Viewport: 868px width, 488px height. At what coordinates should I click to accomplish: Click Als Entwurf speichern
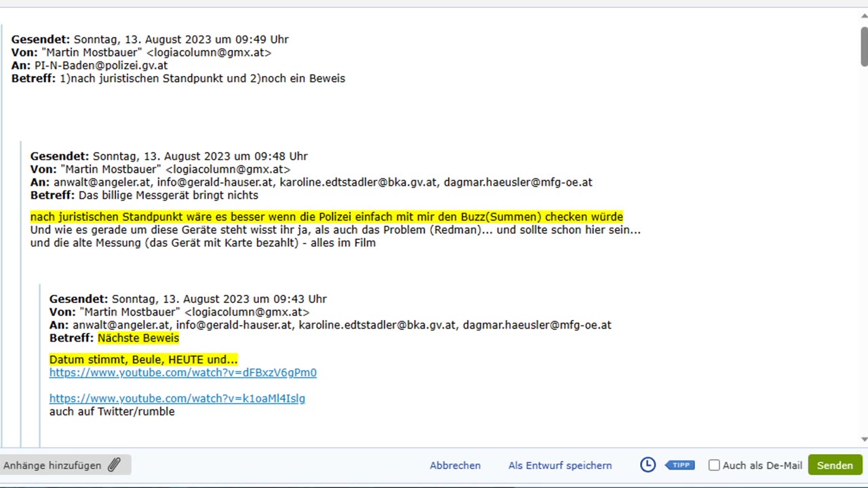560,466
